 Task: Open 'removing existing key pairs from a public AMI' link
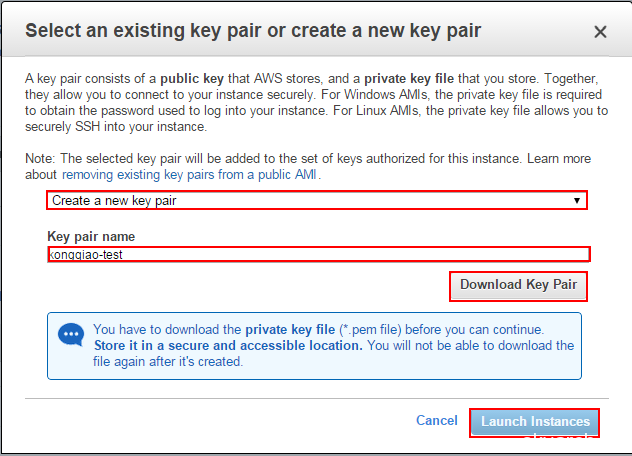click(x=189, y=174)
